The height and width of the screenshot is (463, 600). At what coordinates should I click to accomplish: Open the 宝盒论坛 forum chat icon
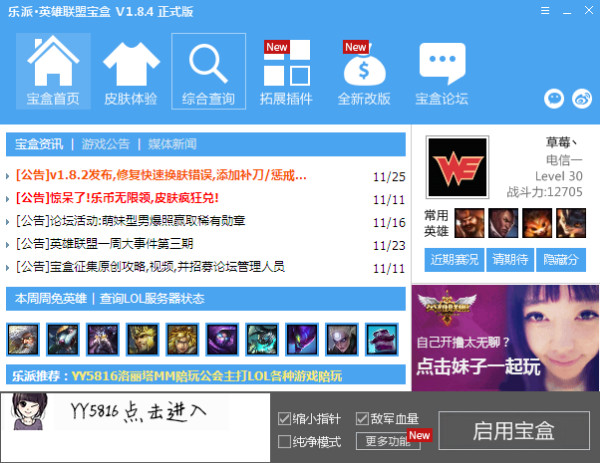(442, 70)
